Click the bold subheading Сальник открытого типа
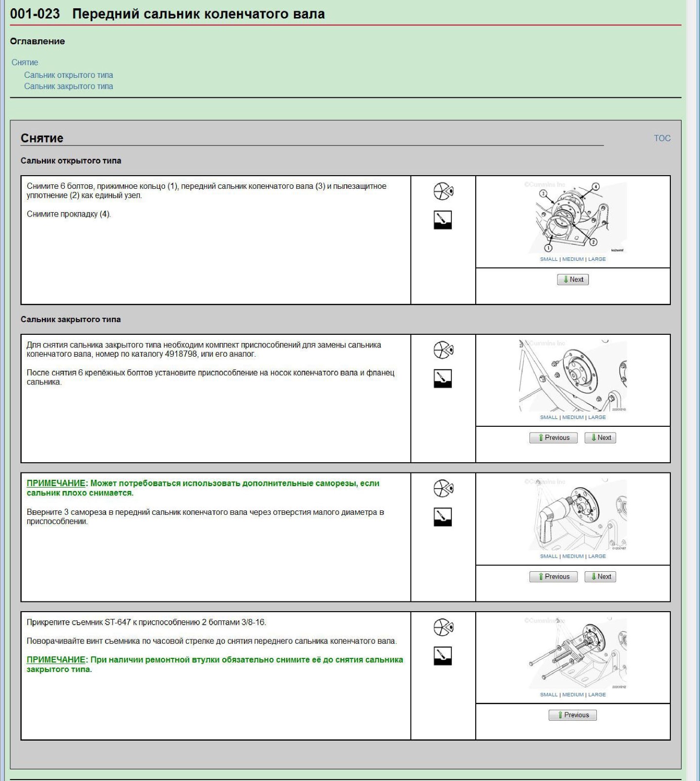The image size is (700, 781). pos(71,161)
